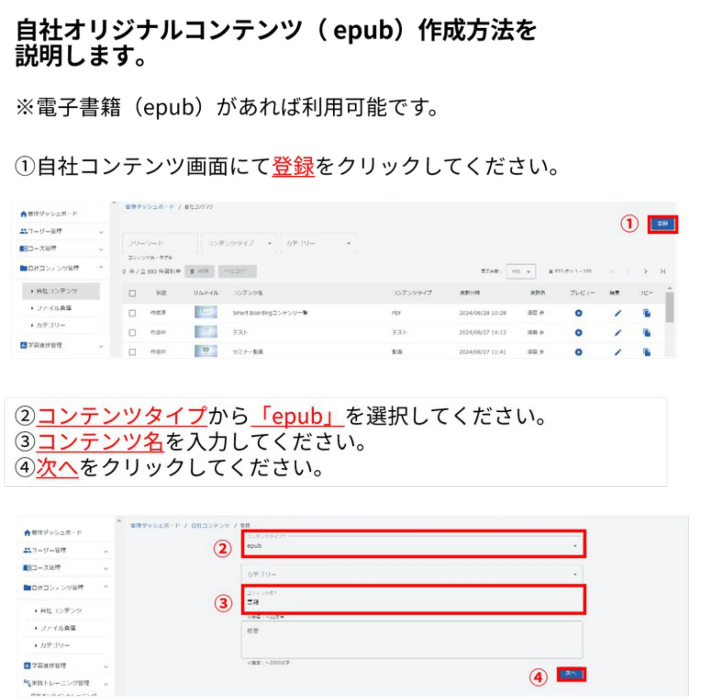
Task: Open カテゴリー dropdown on registration form
Action: 412,574
